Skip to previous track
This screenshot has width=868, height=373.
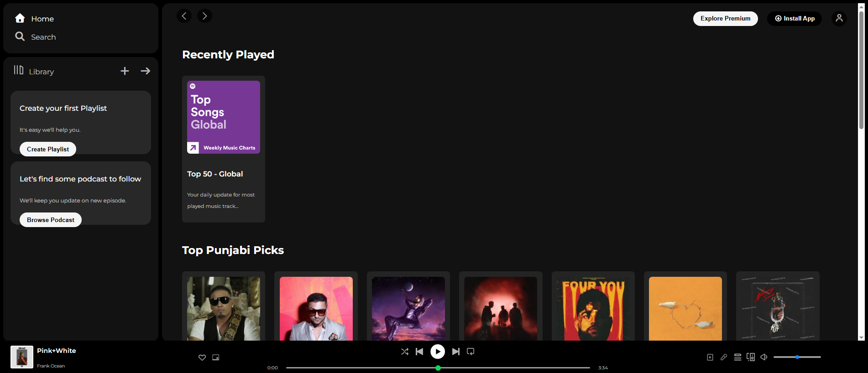[x=419, y=352]
